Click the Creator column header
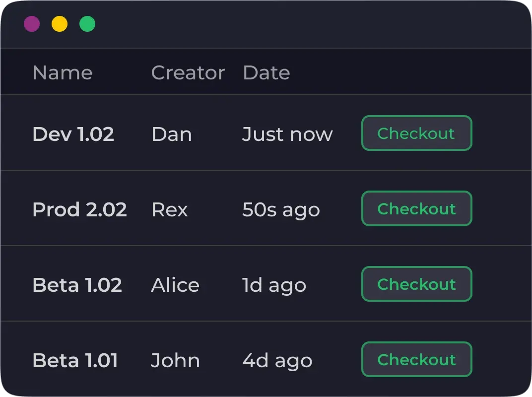 click(x=188, y=72)
